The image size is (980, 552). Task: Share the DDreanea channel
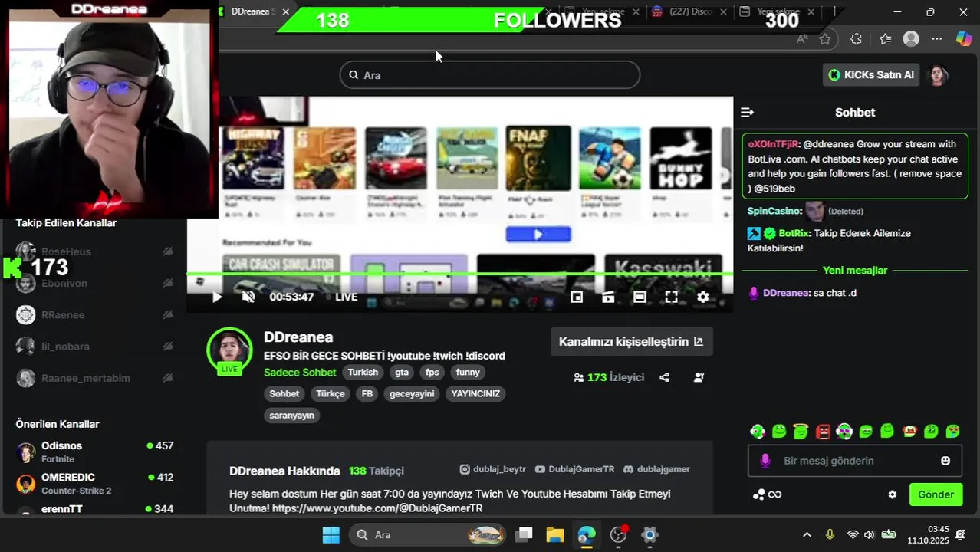664,377
